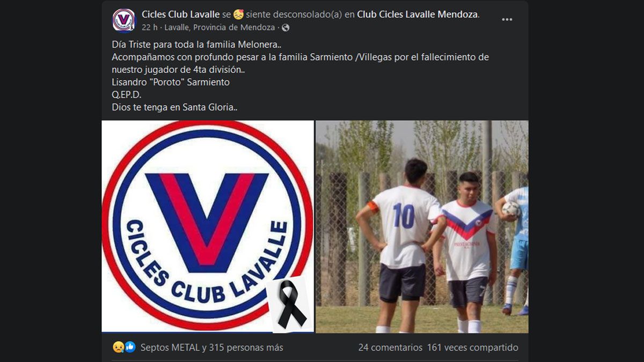Click the Cicles Club Lavalle profile avatar

tap(124, 20)
